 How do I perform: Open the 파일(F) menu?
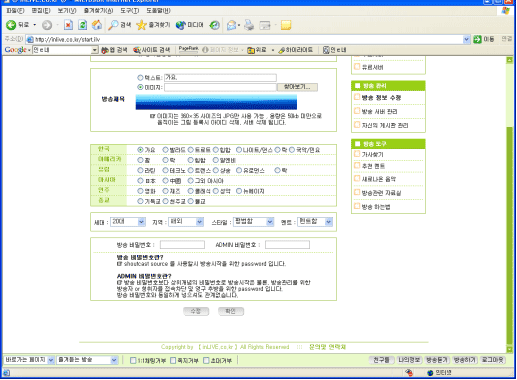15,11
